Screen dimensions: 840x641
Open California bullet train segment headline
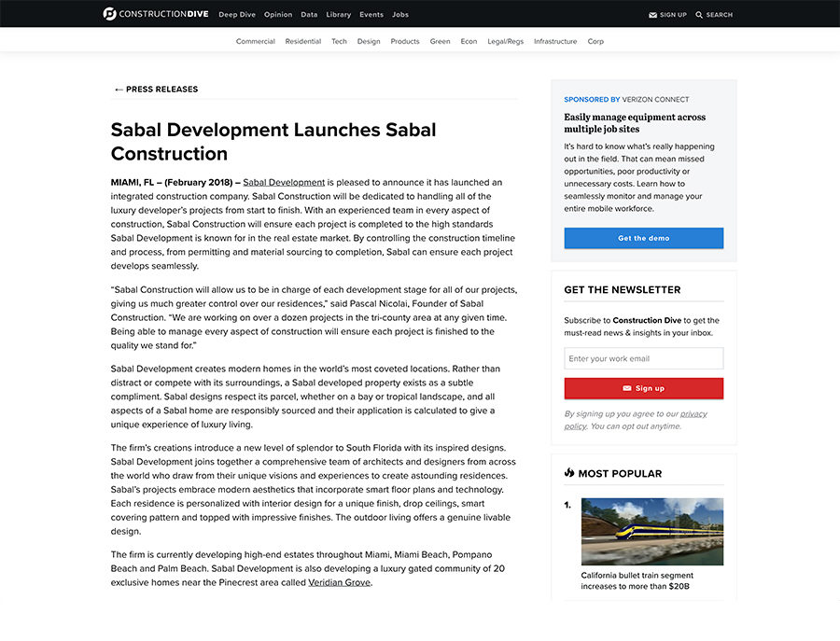(x=637, y=580)
